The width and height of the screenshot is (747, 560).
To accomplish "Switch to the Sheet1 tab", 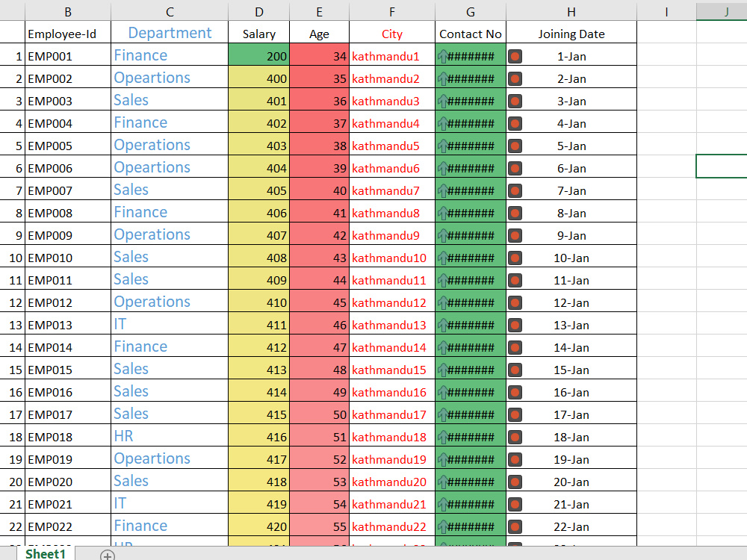I will (46, 554).
